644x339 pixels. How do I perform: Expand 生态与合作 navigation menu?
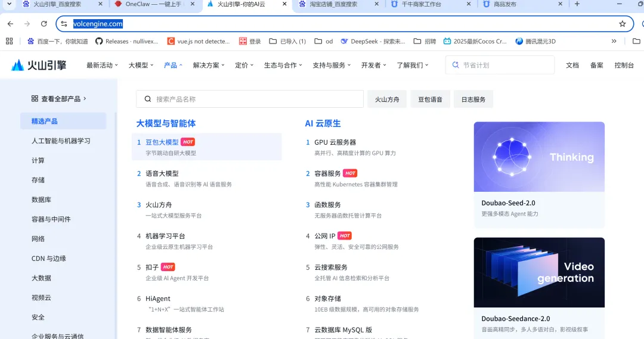pyautogui.click(x=283, y=65)
